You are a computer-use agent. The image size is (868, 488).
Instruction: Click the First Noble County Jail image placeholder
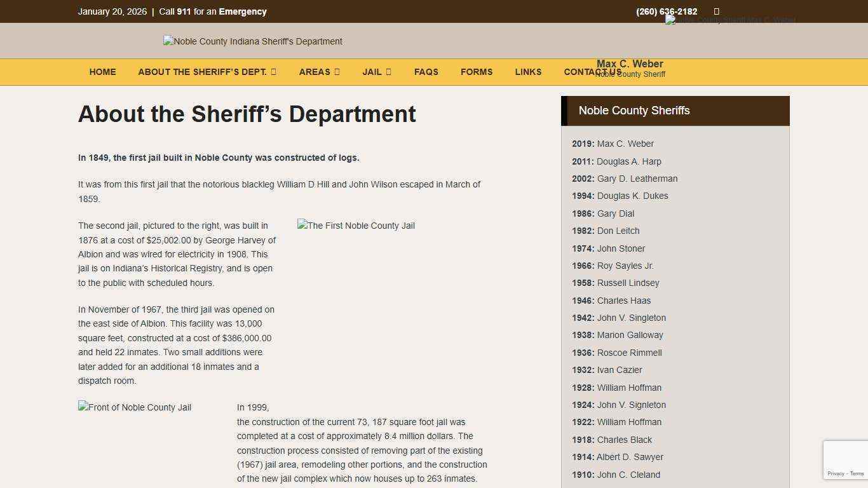[356, 226]
